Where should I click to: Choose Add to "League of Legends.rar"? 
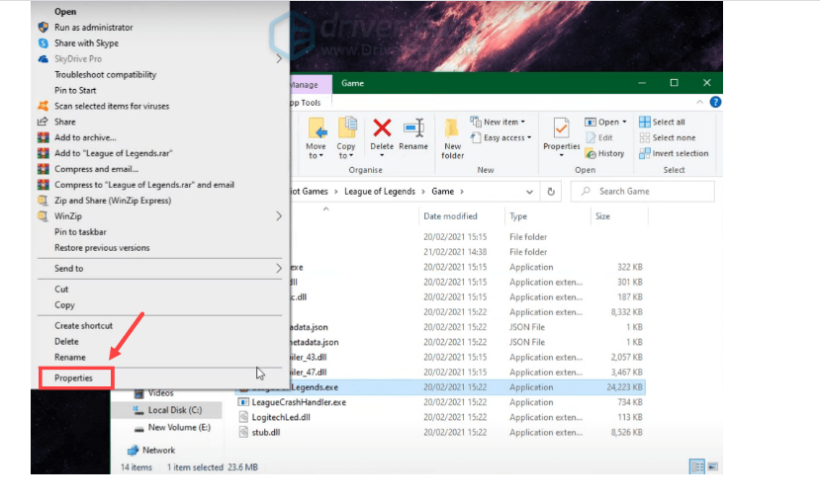point(114,153)
